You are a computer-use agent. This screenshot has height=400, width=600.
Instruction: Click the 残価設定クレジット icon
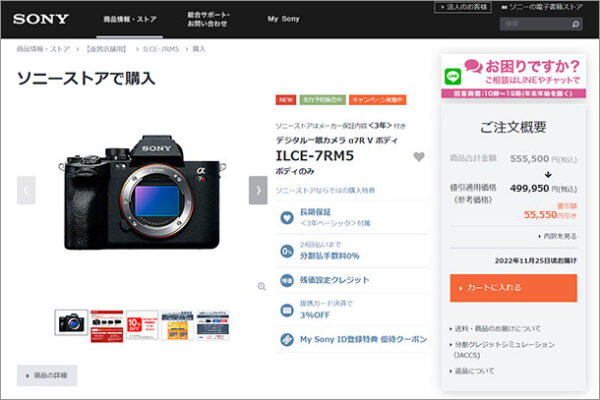287,281
